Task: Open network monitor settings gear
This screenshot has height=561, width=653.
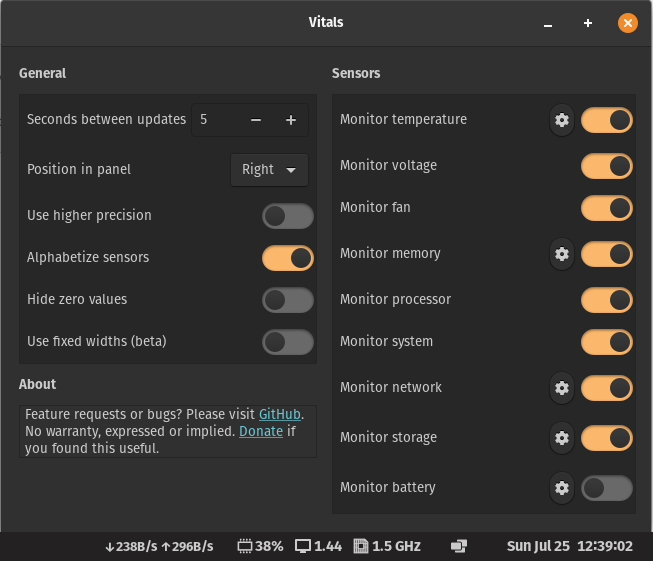Action: [x=562, y=388]
